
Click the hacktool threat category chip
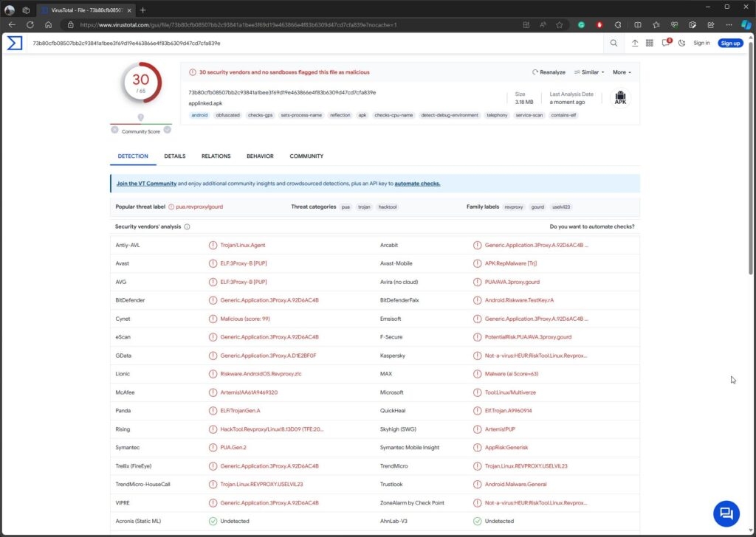click(x=388, y=207)
